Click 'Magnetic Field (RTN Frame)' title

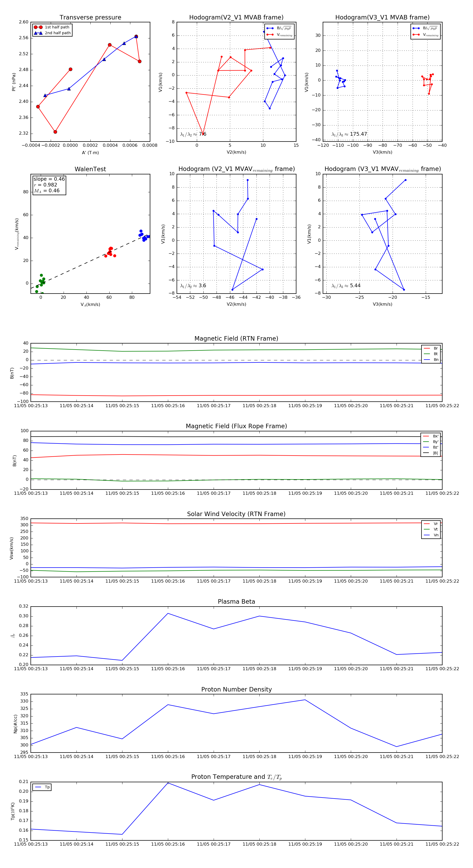tap(236, 339)
